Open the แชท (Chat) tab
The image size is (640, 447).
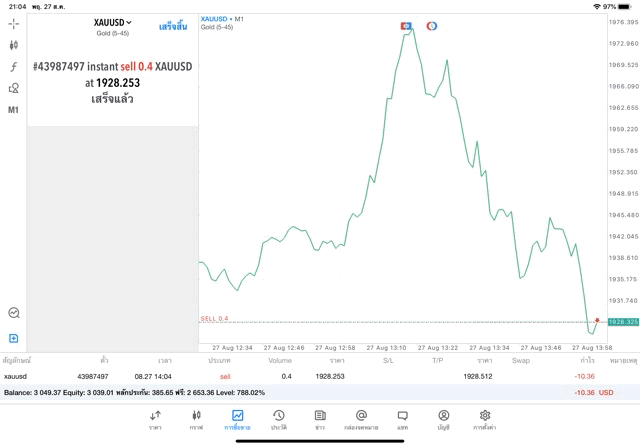coord(402,419)
